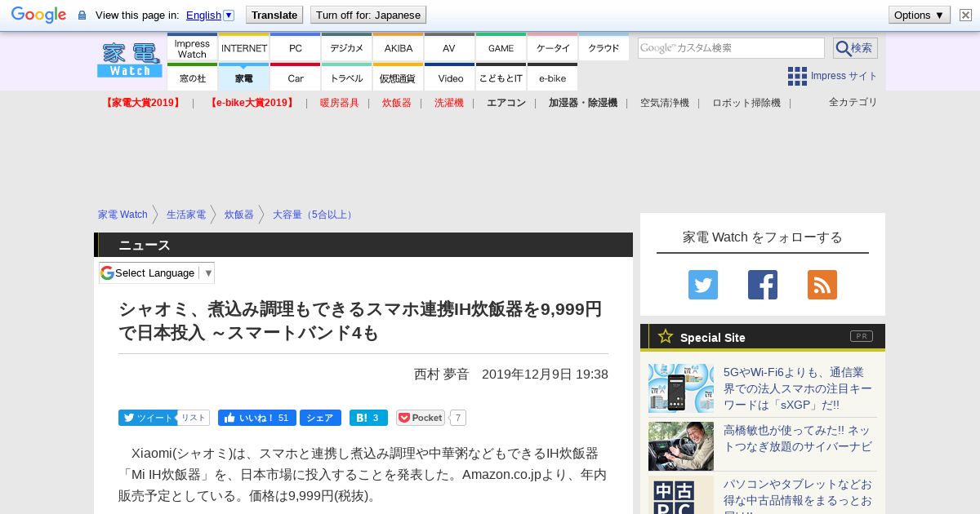
Task: Open the クラウド tab
Action: pyautogui.click(x=604, y=48)
